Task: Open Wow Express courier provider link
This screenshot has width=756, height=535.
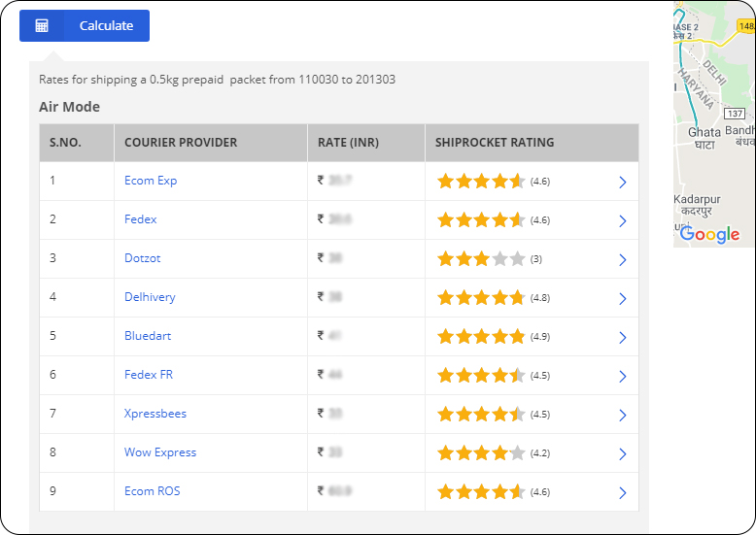Action: pos(160,452)
